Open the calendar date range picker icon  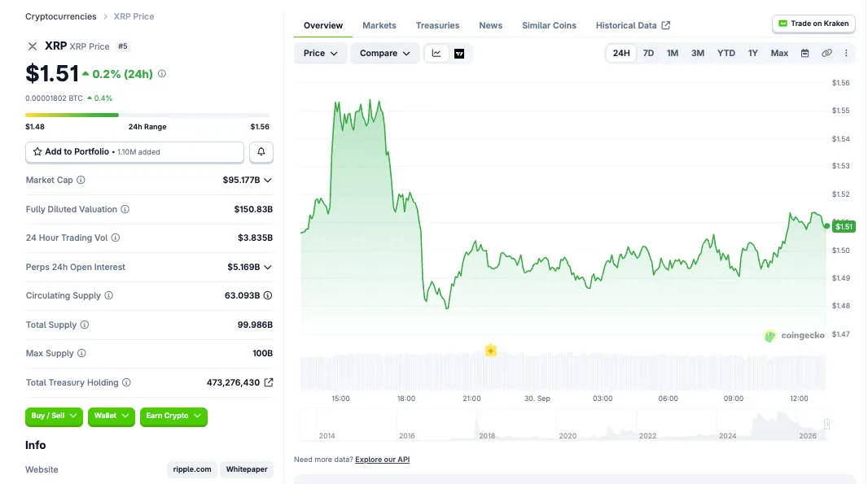tap(804, 53)
